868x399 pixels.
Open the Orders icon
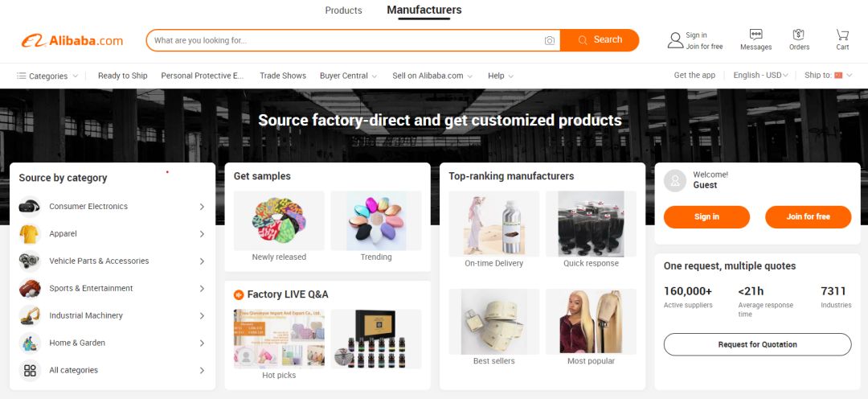tap(798, 35)
